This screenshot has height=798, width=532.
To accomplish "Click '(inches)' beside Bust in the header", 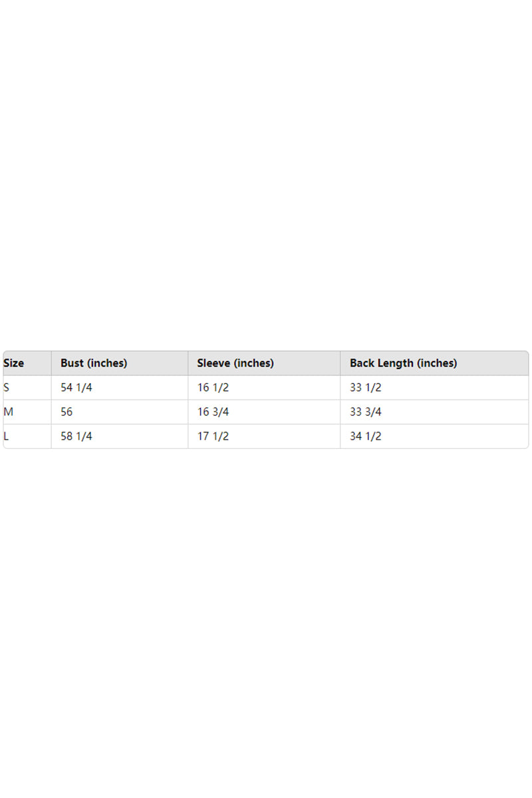I will coord(107,363).
